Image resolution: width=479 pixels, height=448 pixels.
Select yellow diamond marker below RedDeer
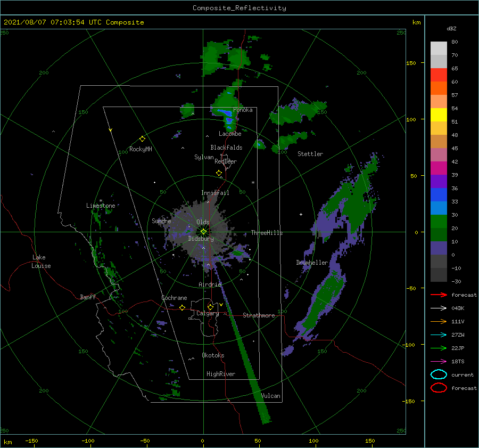coord(219,173)
